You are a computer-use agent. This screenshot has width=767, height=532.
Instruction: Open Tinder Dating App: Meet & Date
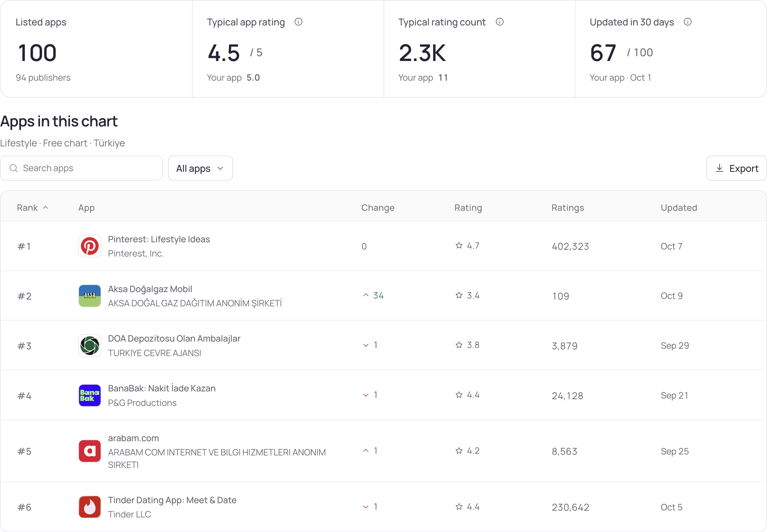[x=172, y=500]
